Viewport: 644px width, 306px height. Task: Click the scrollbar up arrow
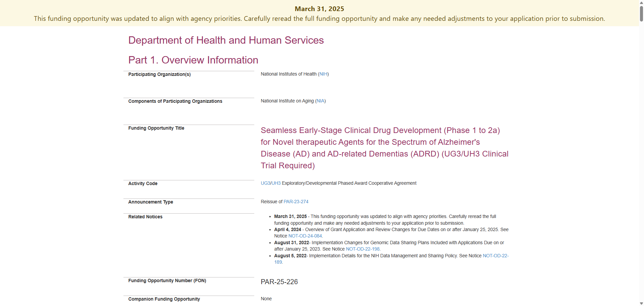pyautogui.click(x=641, y=2)
